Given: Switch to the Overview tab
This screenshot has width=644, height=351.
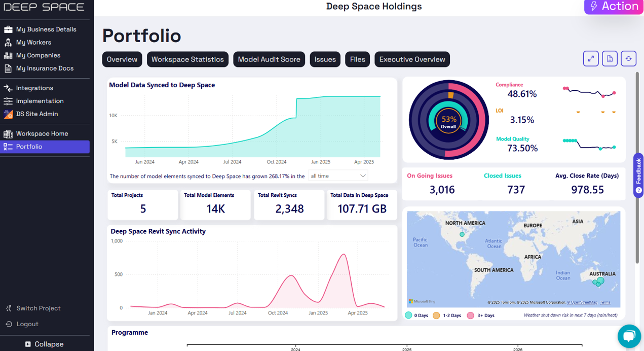Looking at the screenshot, I should 122,59.
